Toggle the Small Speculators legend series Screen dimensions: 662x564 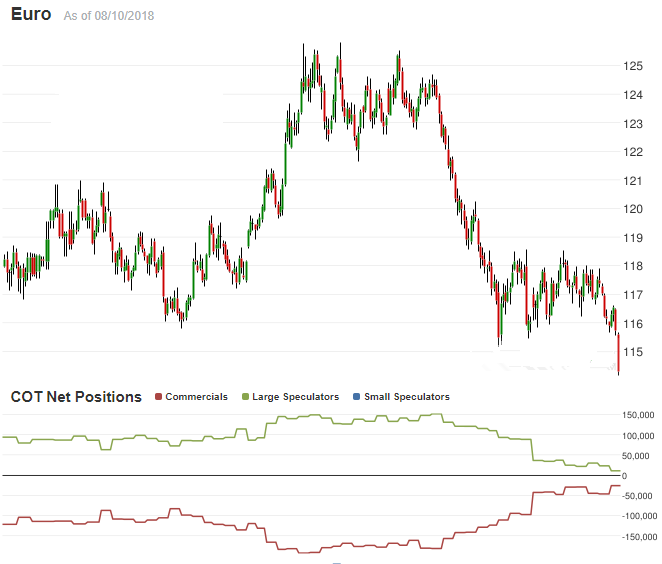pos(406,397)
